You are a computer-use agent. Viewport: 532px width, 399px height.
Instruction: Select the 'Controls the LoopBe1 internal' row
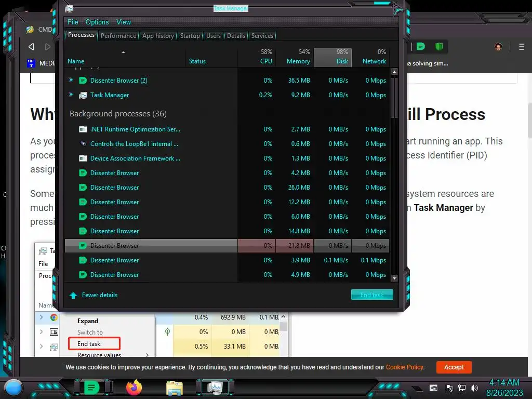[x=227, y=144]
